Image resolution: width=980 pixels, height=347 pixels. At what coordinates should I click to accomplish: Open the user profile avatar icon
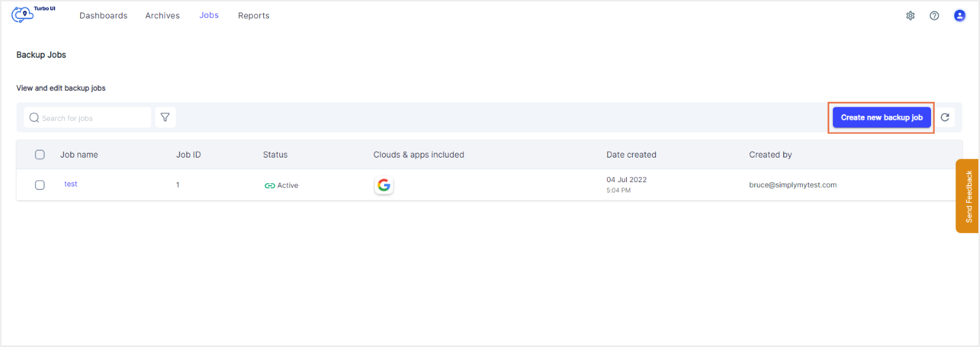click(960, 16)
